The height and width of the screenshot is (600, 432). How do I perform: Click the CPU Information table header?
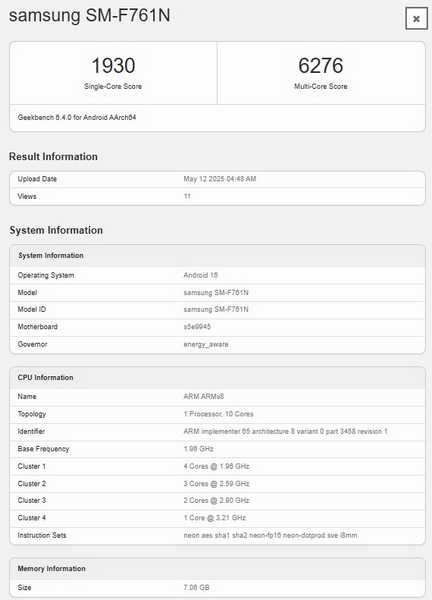(217, 377)
